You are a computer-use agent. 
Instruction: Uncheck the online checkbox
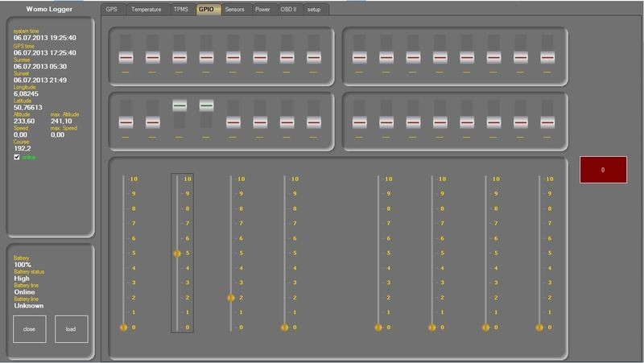pos(17,158)
